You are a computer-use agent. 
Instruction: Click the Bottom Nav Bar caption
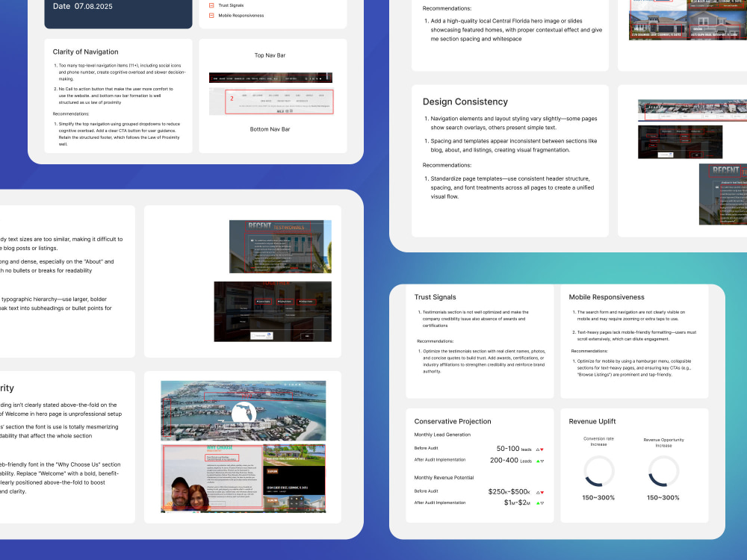pyautogui.click(x=270, y=129)
